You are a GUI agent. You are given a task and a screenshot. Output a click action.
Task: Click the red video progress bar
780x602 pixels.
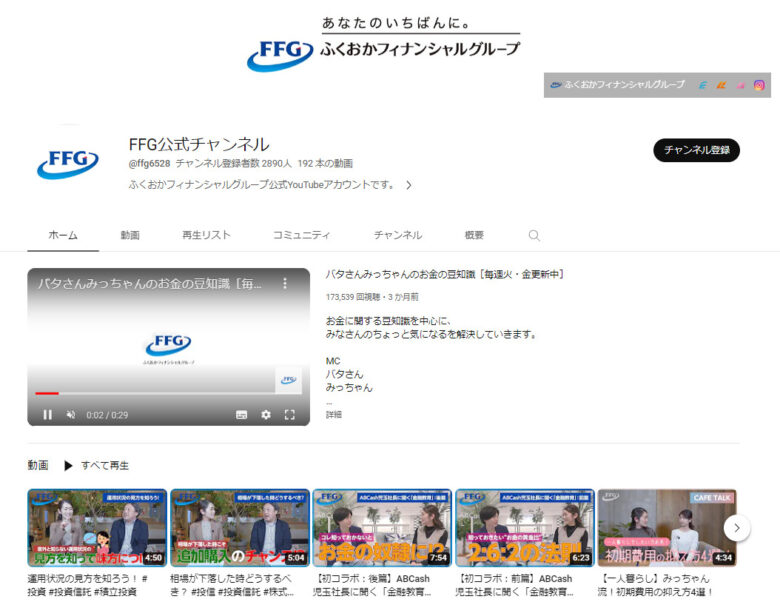pos(47,393)
